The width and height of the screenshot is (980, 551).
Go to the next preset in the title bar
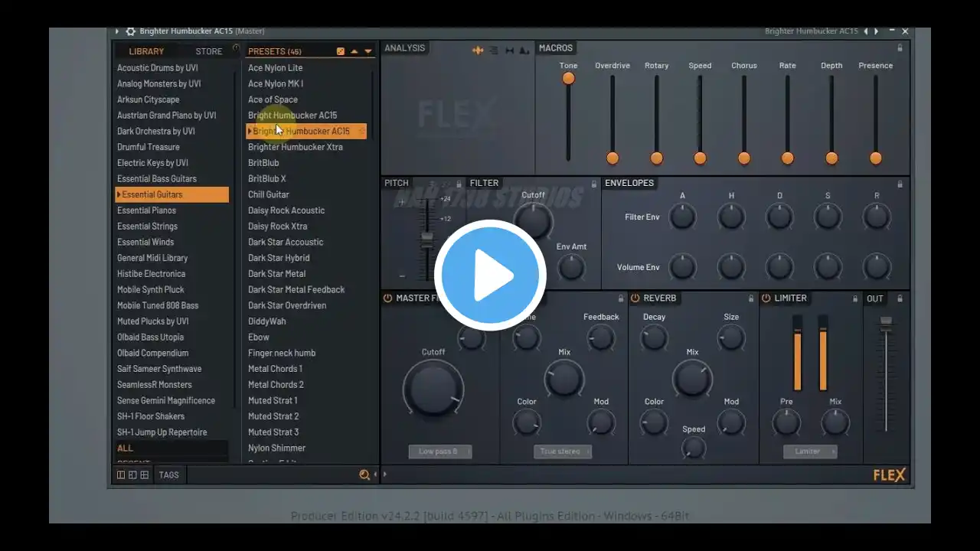(x=877, y=31)
